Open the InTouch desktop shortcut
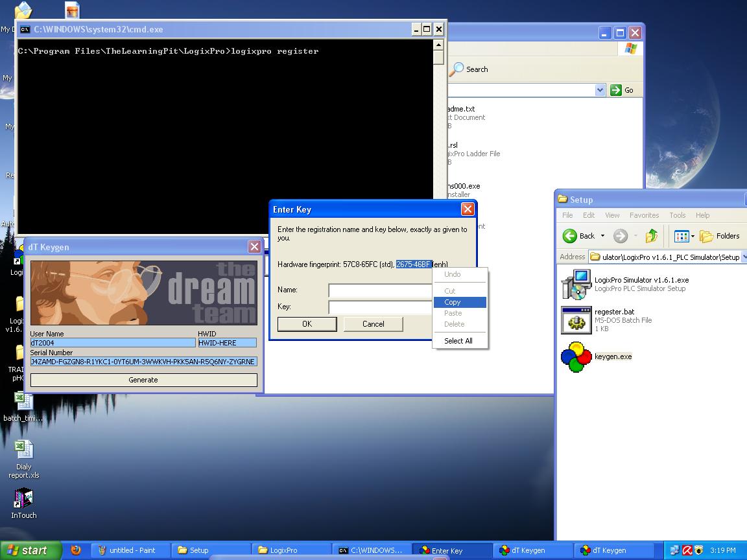This screenshot has width=747, height=560. pyautogui.click(x=24, y=504)
